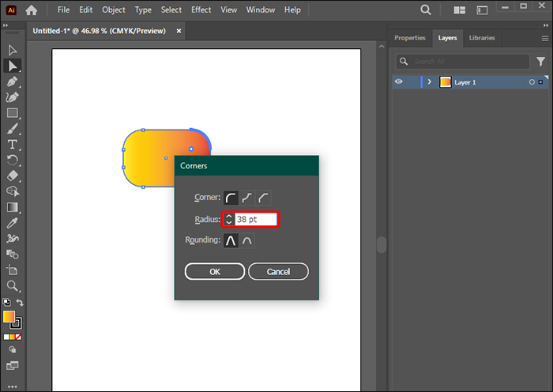Pick the Eyedropper tool

(x=13, y=224)
